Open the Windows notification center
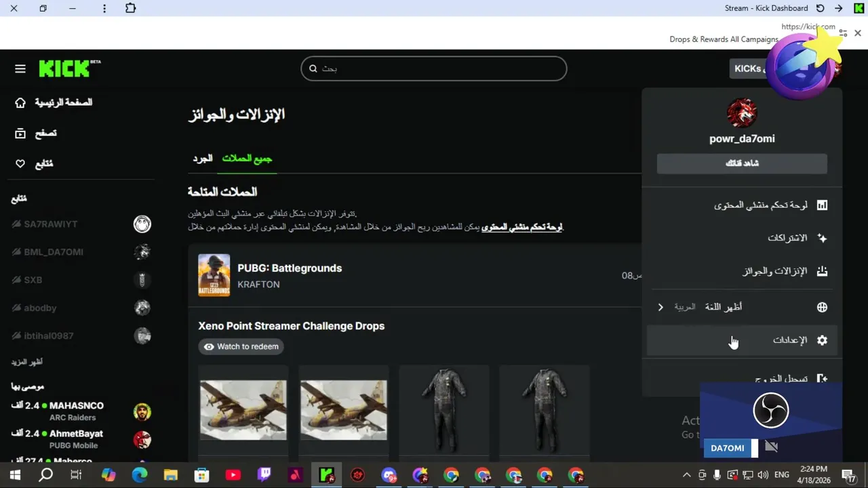 click(848, 475)
